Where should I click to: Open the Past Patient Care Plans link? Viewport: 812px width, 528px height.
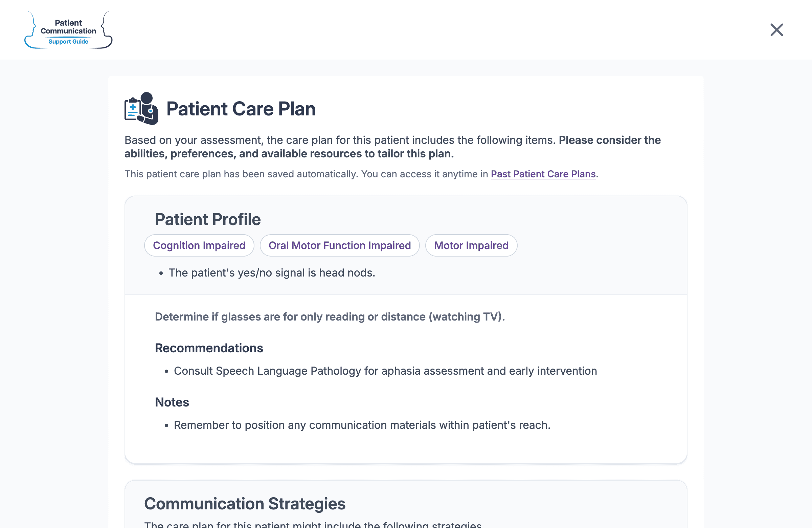pos(543,174)
